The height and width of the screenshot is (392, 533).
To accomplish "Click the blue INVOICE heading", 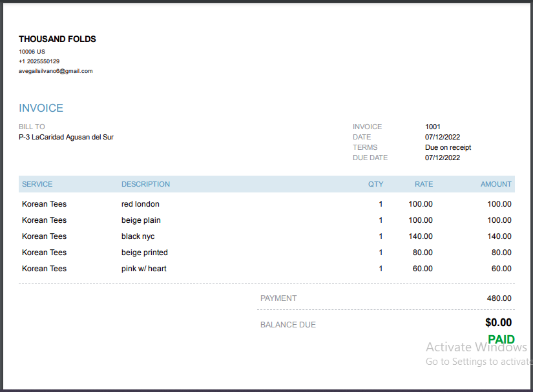I will click(x=41, y=108).
